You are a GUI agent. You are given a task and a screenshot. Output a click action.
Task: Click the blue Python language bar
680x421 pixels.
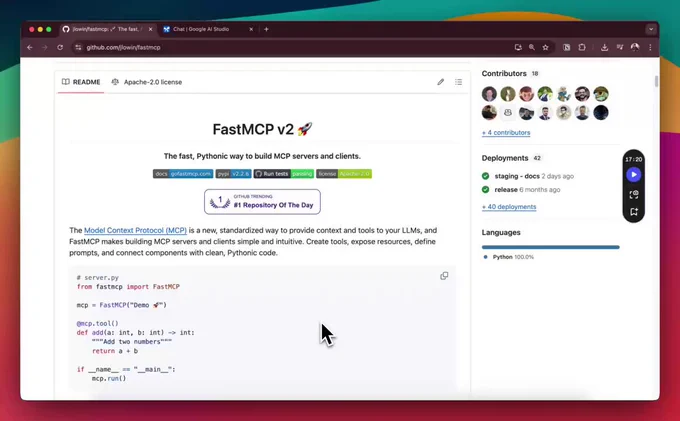[551, 247]
